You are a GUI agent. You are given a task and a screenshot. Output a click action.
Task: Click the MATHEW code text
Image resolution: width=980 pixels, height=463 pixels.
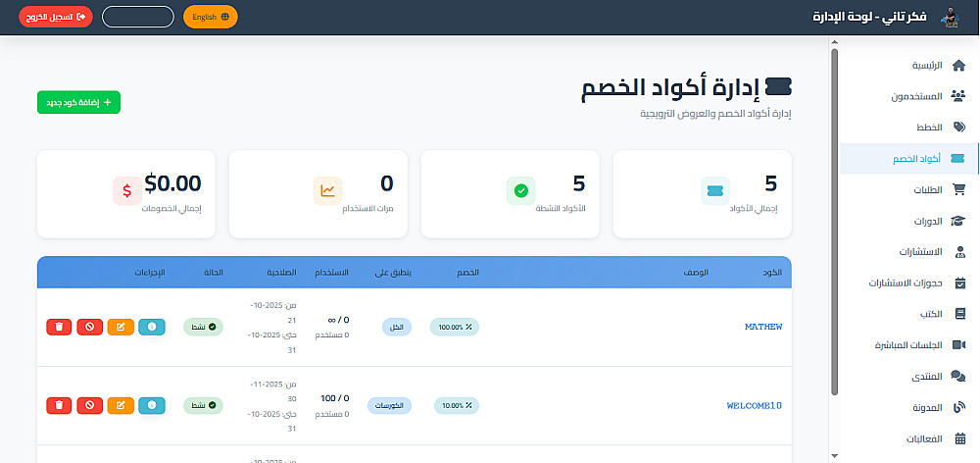pyautogui.click(x=763, y=327)
